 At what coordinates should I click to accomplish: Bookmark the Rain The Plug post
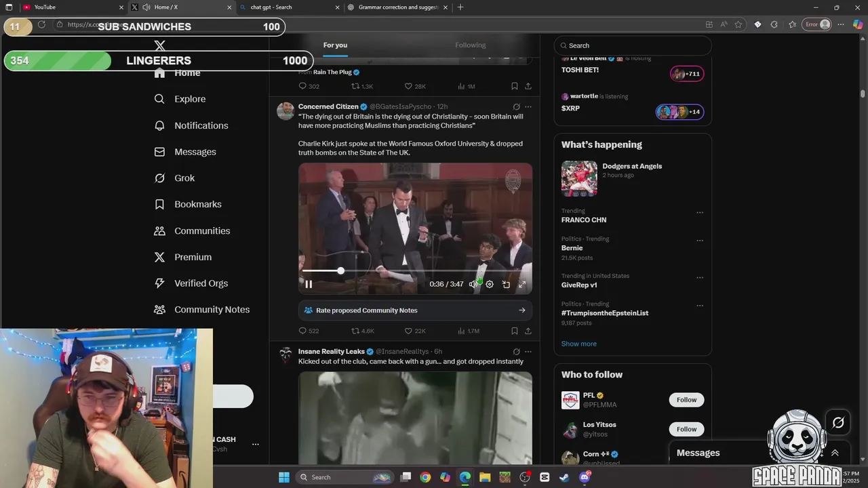point(515,86)
